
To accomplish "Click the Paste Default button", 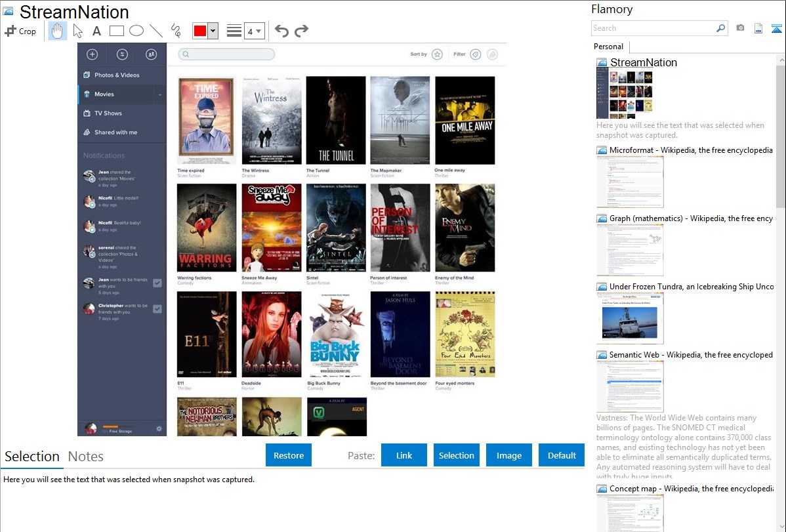I will coord(562,455).
